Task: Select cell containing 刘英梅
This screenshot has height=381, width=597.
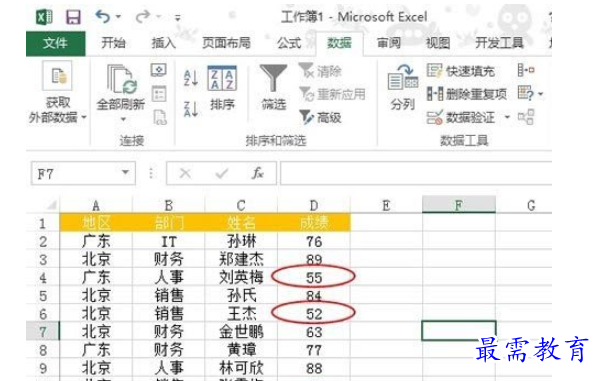Action: tap(241, 277)
